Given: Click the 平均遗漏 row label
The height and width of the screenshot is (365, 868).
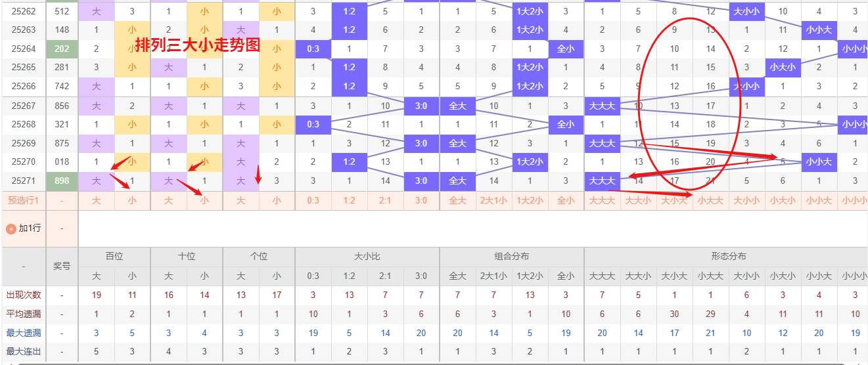Looking at the screenshot, I should click(x=23, y=314).
